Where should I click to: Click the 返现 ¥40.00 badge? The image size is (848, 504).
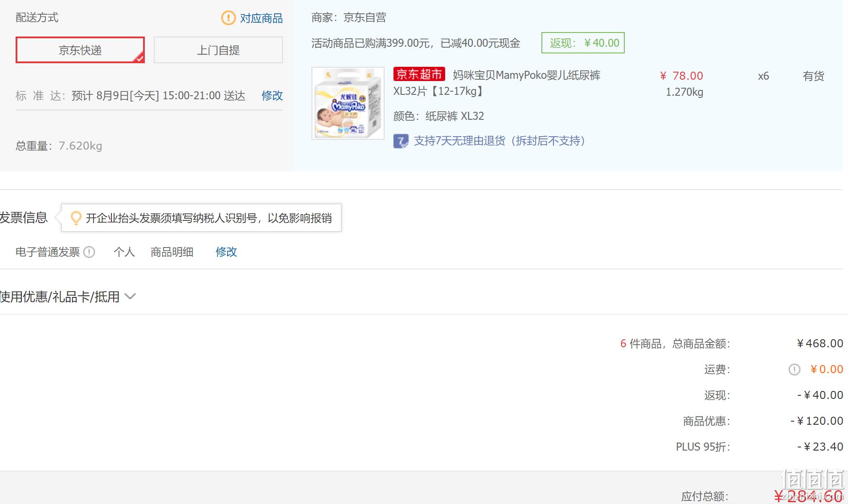(583, 43)
